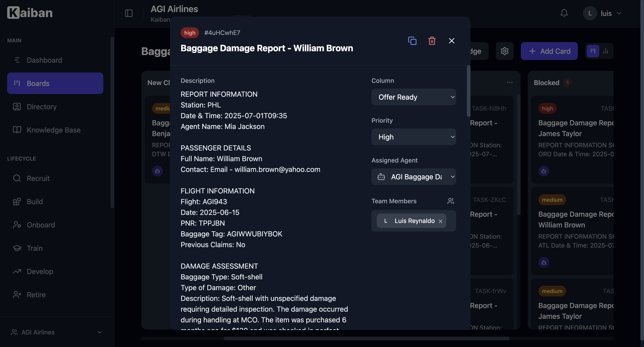Screen dimensions: 644x347
Task: Open notifications bell
Action: (x=564, y=13)
